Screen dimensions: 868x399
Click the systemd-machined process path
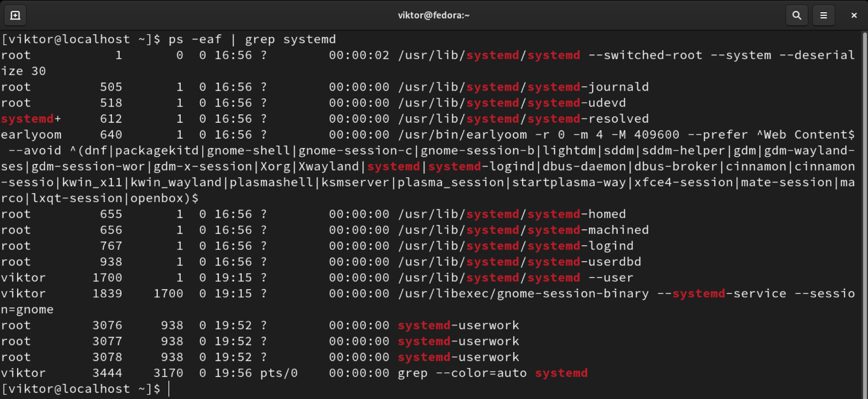pos(523,230)
